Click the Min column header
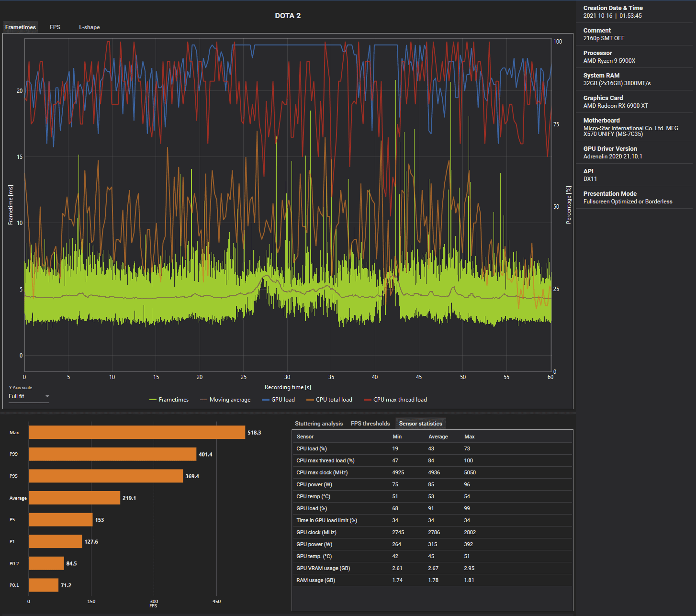The width and height of the screenshot is (696, 616). [x=397, y=437]
